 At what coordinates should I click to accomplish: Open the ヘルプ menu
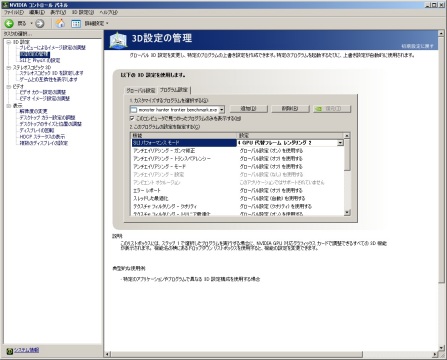109,12
